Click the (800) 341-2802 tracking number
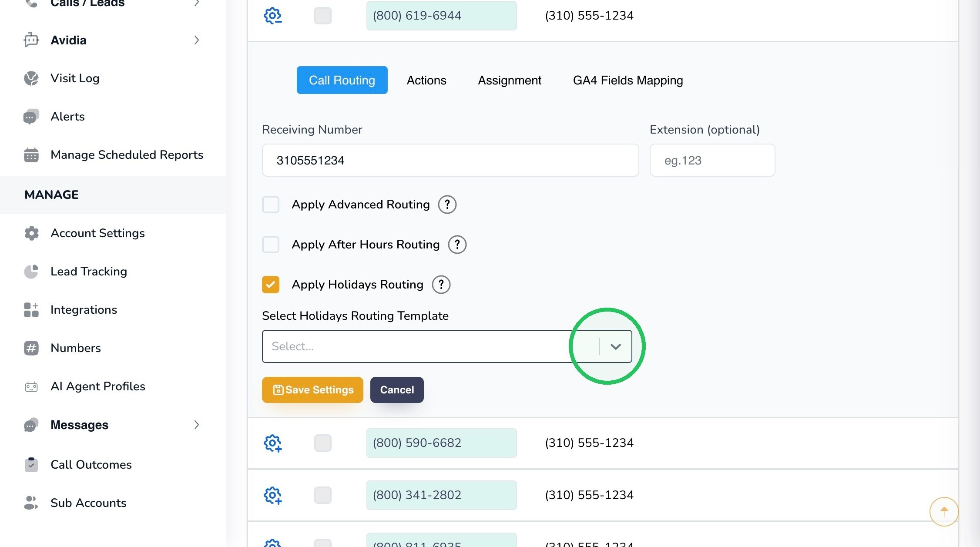The height and width of the screenshot is (547, 980). [441, 495]
